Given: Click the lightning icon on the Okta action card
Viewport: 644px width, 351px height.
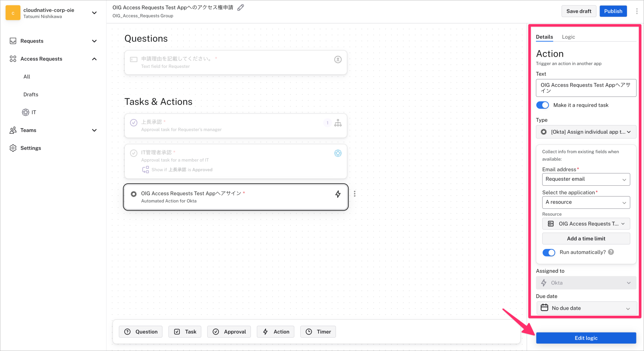Looking at the screenshot, I should 338,194.
